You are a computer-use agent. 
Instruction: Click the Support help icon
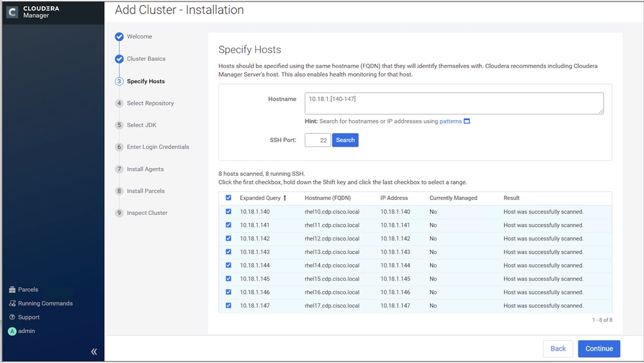point(12,317)
